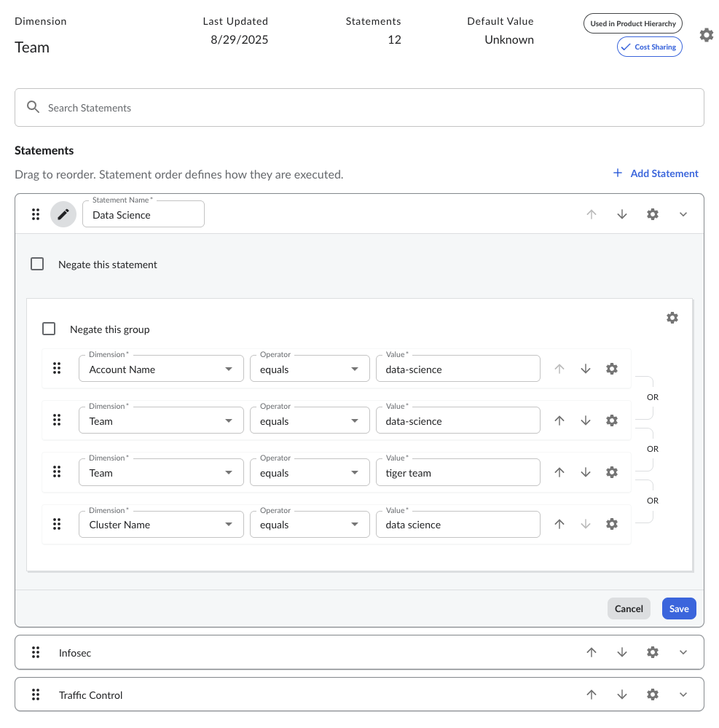The height and width of the screenshot is (728, 719).
Task: Open Operator dropdown in Cluster Name row
Action: [309, 525]
